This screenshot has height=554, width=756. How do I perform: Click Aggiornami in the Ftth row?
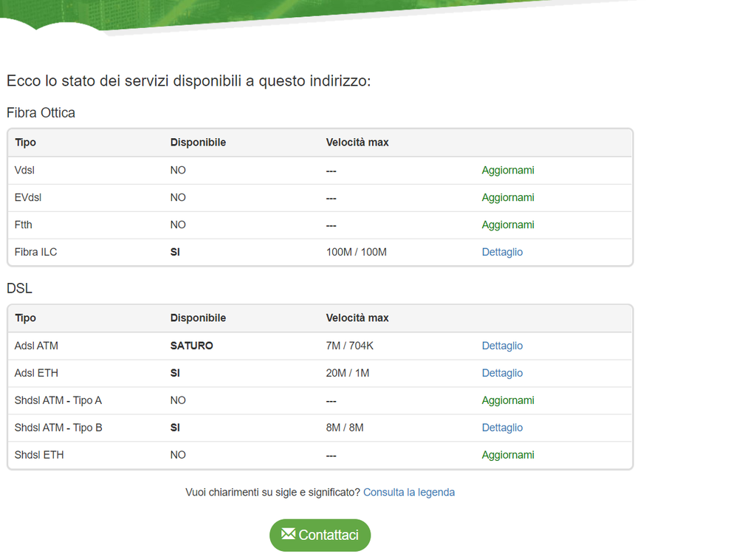[x=508, y=225]
